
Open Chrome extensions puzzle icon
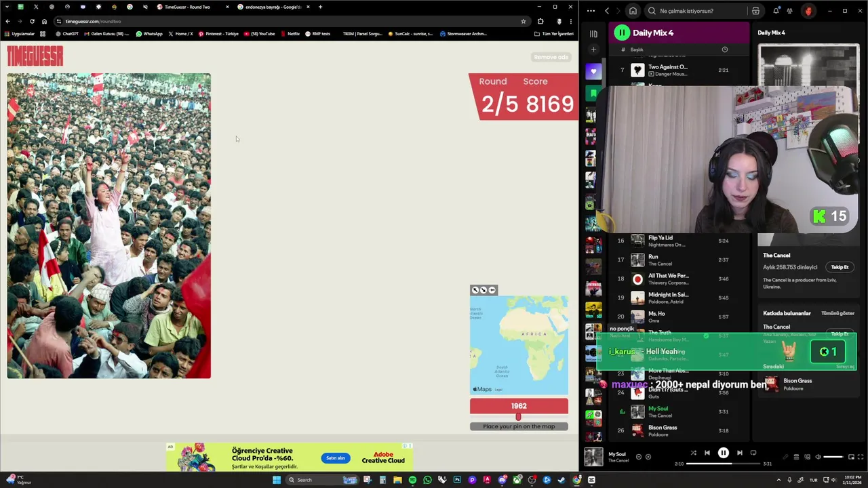click(x=540, y=21)
